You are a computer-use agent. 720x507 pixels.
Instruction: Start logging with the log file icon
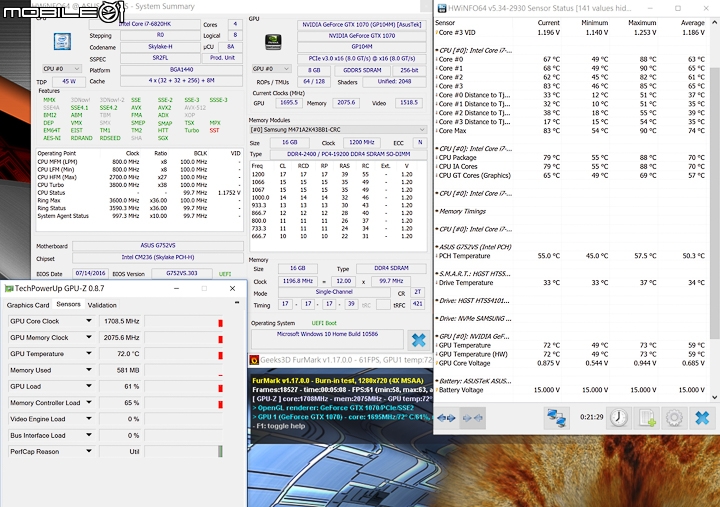647,418
